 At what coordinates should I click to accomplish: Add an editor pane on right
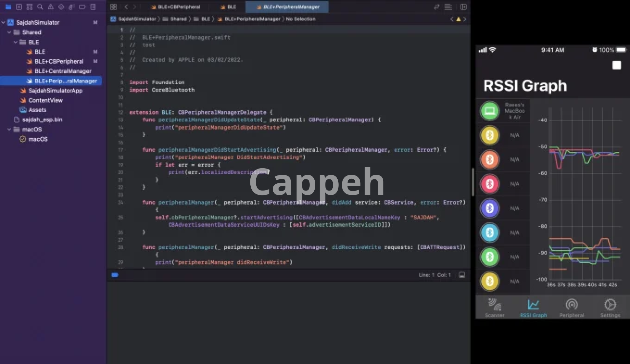[463, 7]
